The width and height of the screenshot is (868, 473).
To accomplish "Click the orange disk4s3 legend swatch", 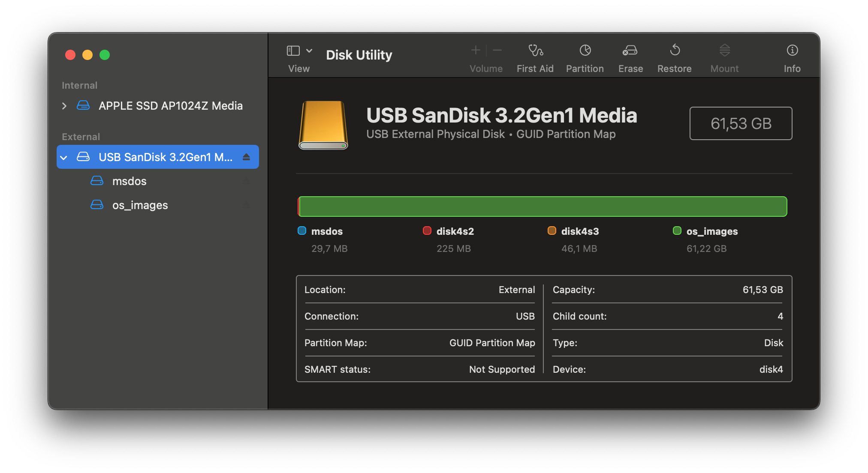I will (552, 231).
